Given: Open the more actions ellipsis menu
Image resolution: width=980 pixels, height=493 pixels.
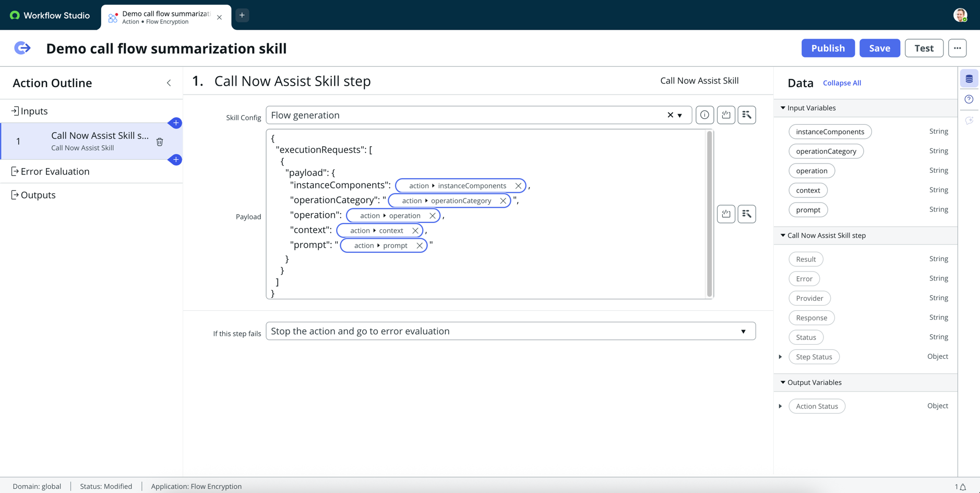Looking at the screenshot, I should point(957,48).
